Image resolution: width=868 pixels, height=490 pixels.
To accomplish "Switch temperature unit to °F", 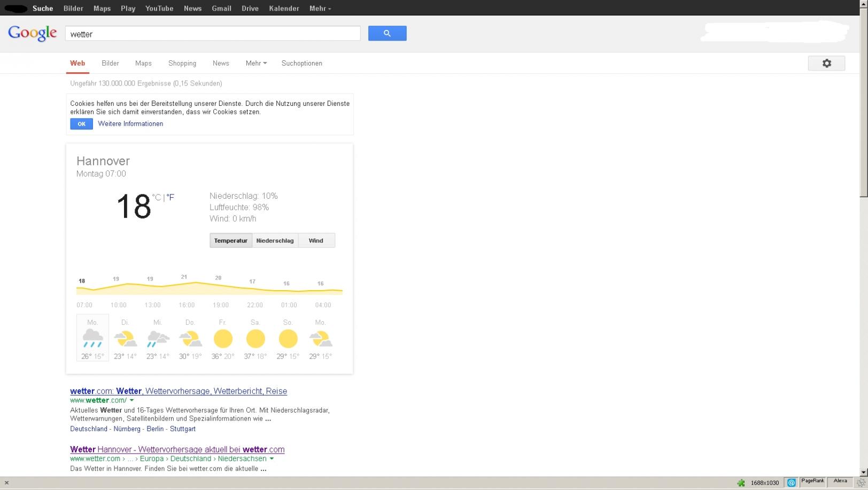I will click(x=170, y=197).
